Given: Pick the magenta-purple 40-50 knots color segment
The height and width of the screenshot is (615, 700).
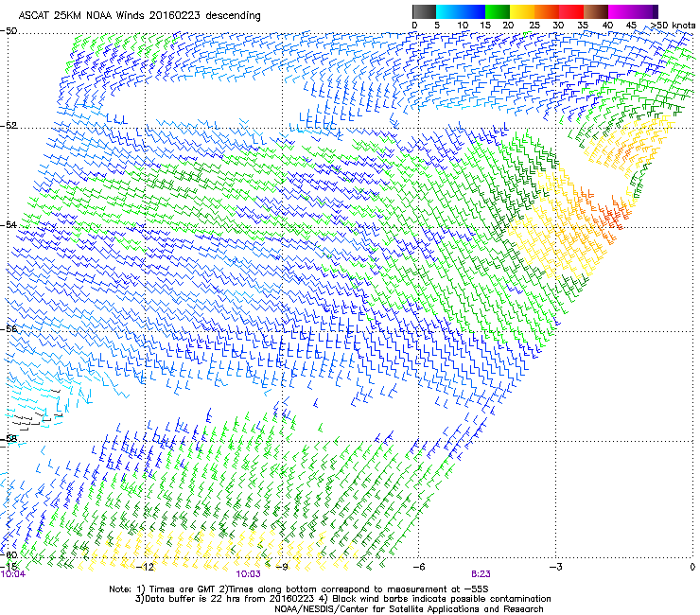Looking at the screenshot, I should click(633, 11).
